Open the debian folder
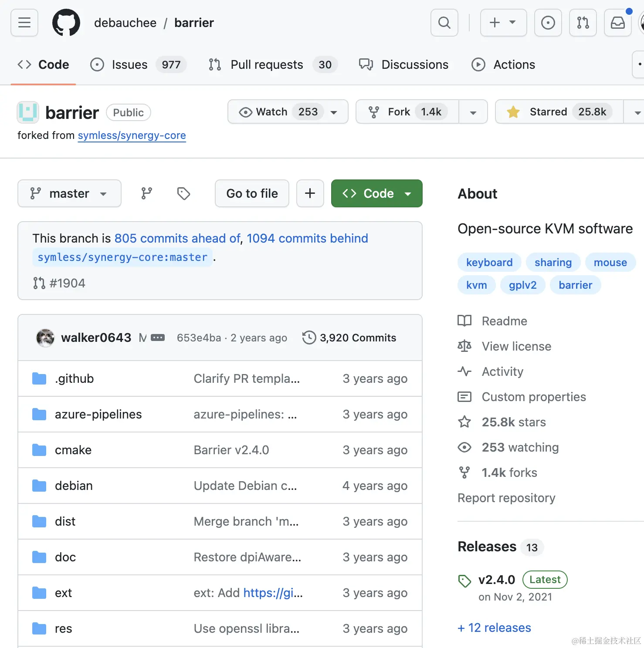The height and width of the screenshot is (648, 644). coord(74,486)
